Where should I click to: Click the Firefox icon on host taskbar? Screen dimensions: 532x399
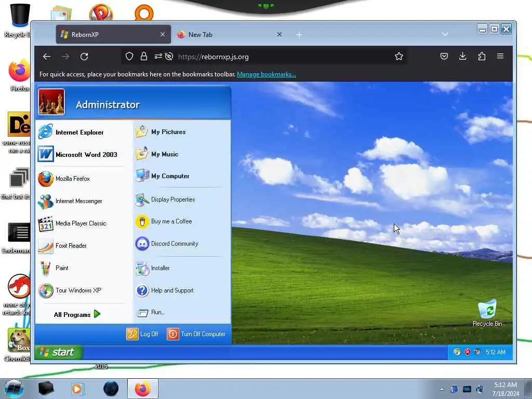pos(143,389)
